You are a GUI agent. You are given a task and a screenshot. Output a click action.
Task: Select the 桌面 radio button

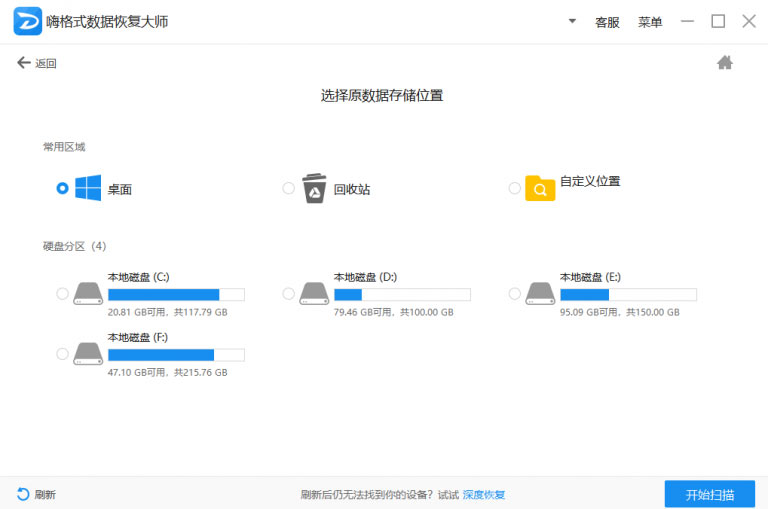(x=63, y=188)
